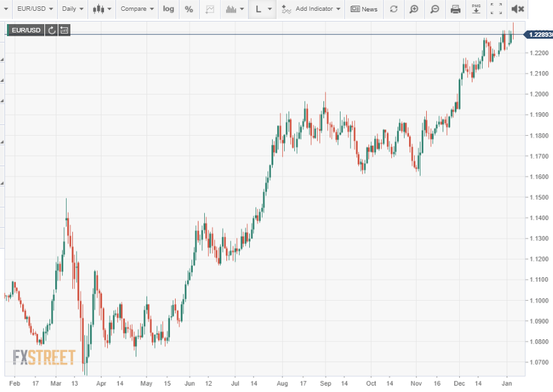
Task: Zoom out of the chart
Action: [x=435, y=9]
